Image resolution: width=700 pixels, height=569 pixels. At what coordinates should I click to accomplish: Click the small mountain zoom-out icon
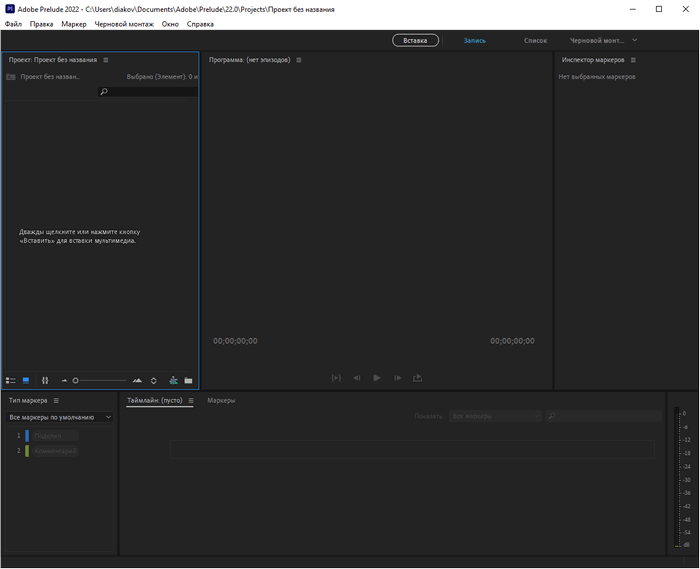[65, 380]
